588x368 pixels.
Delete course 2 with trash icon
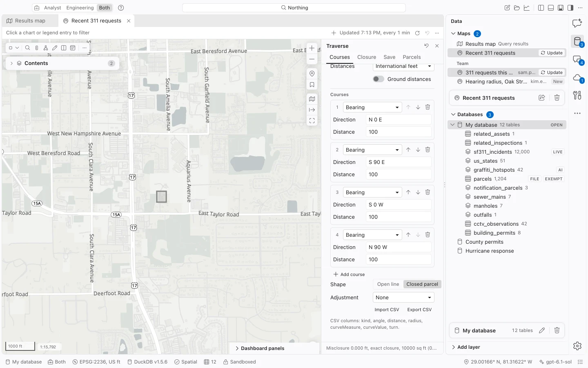428,150
